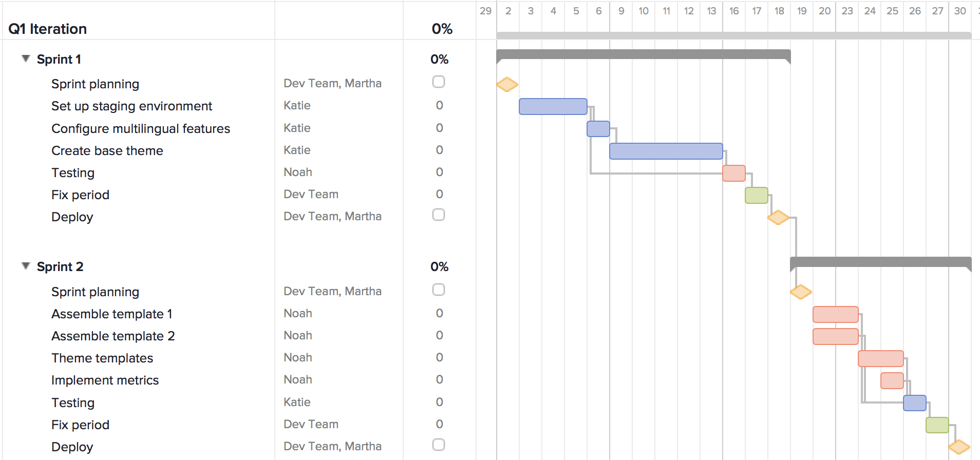980x460 pixels.
Task: Select the Sprint 2 planning milestone diamond
Action: (800, 292)
